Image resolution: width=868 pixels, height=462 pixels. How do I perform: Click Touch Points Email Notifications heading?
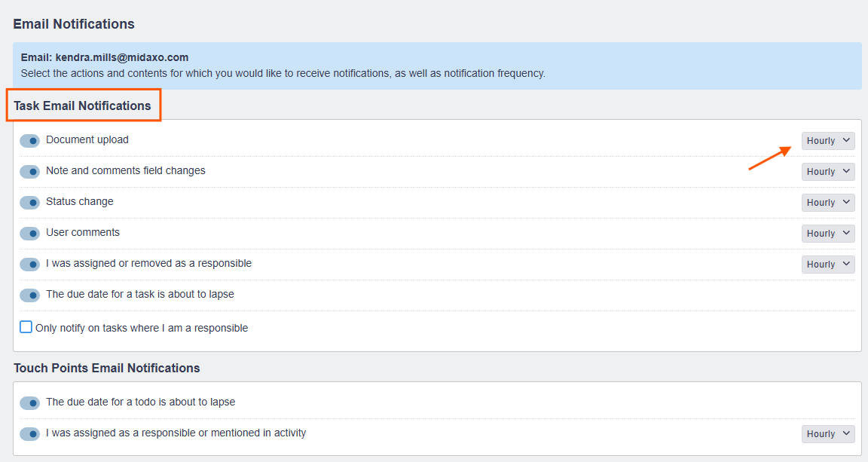[107, 368]
